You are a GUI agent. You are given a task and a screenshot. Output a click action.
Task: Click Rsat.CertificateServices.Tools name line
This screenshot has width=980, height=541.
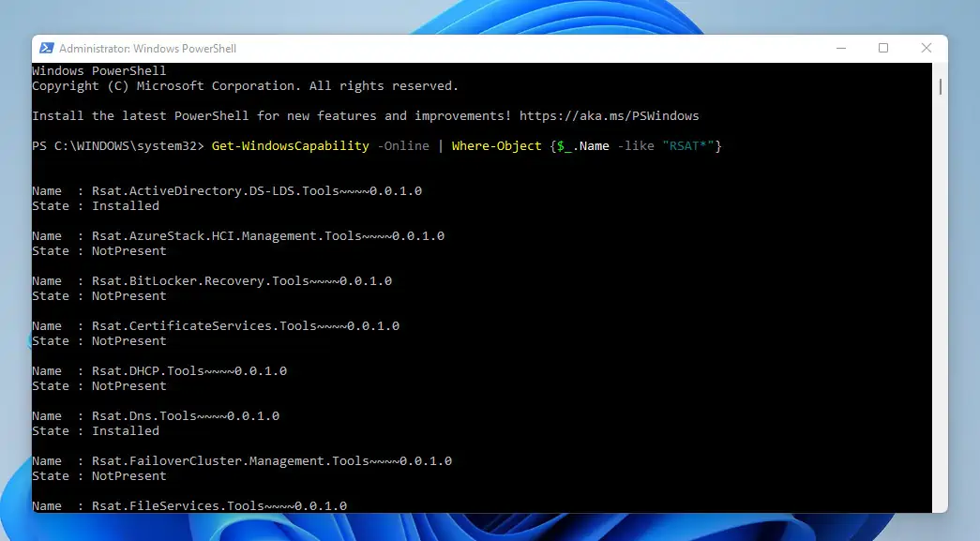pos(216,325)
